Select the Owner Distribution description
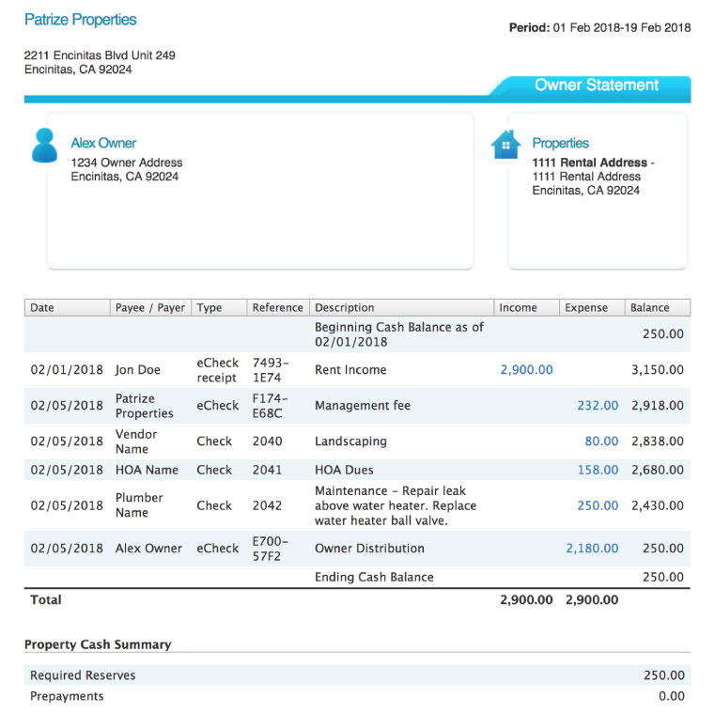The image size is (715, 728). [369, 549]
